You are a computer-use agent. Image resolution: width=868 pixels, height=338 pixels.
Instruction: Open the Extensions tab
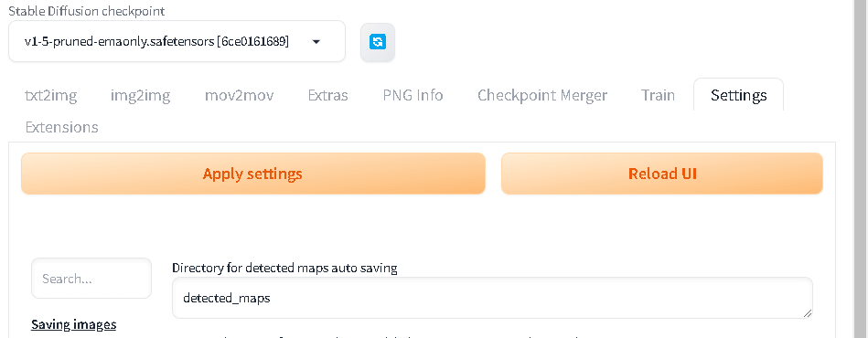coord(62,127)
